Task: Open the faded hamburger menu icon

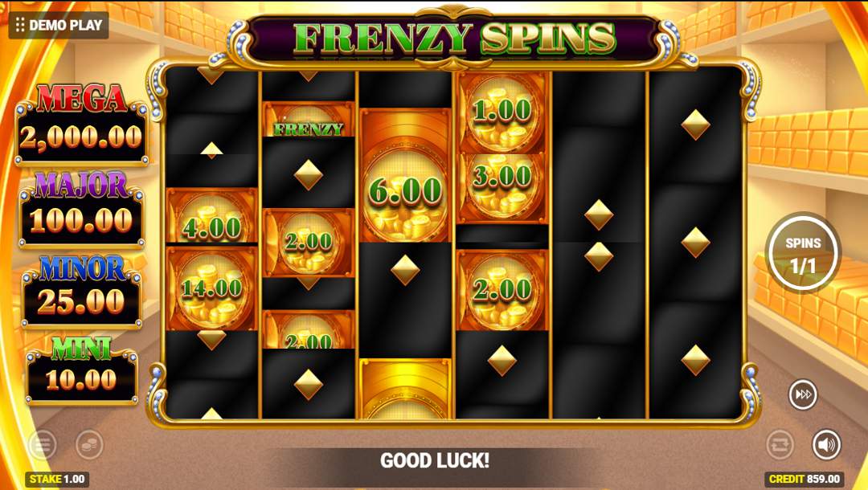Action: pyautogui.click(x=43, y=444)
